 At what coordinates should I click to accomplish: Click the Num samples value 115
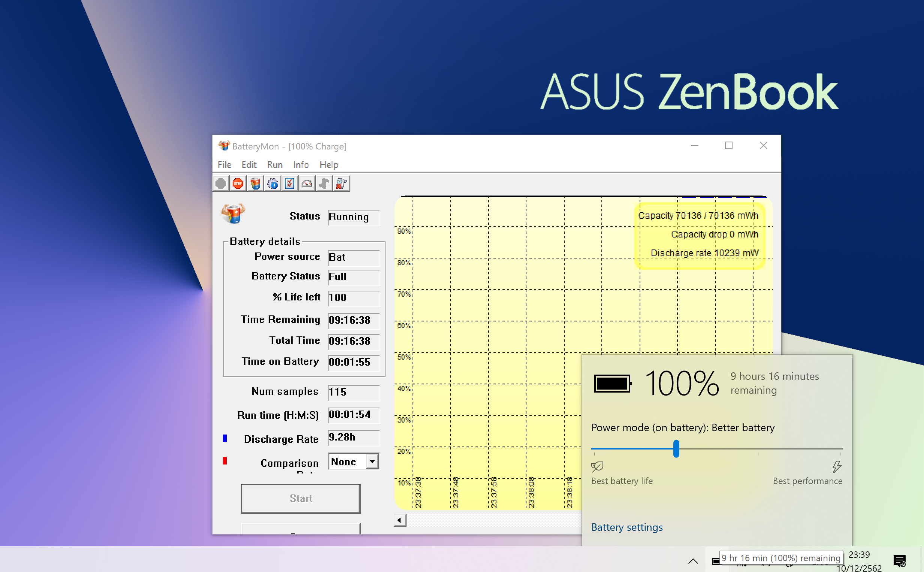[353, 392]
